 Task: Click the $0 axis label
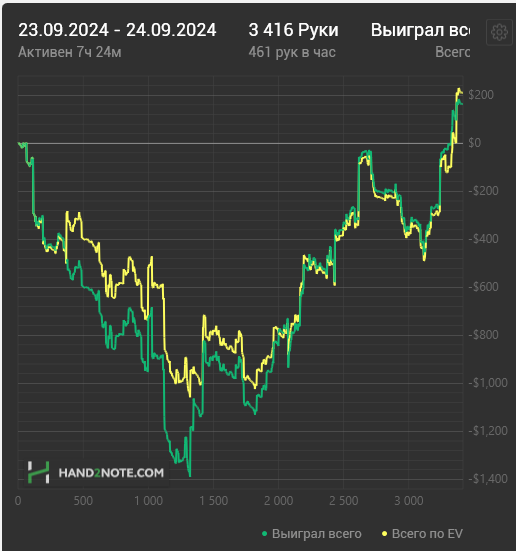tap(475, 143)
